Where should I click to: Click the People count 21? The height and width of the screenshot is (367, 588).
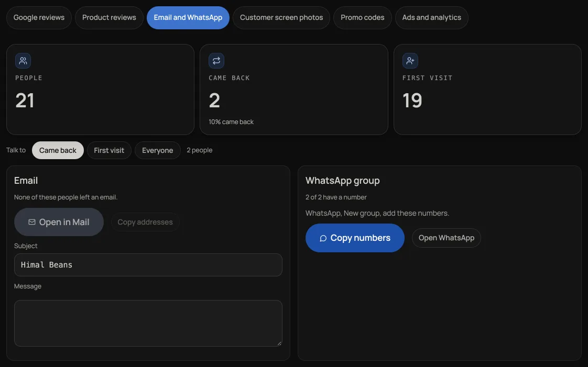click(25, 101)
